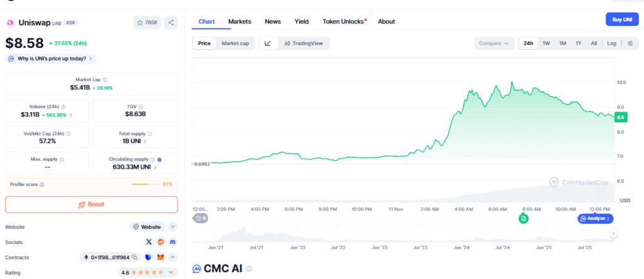Open the Discord social link

172,242
